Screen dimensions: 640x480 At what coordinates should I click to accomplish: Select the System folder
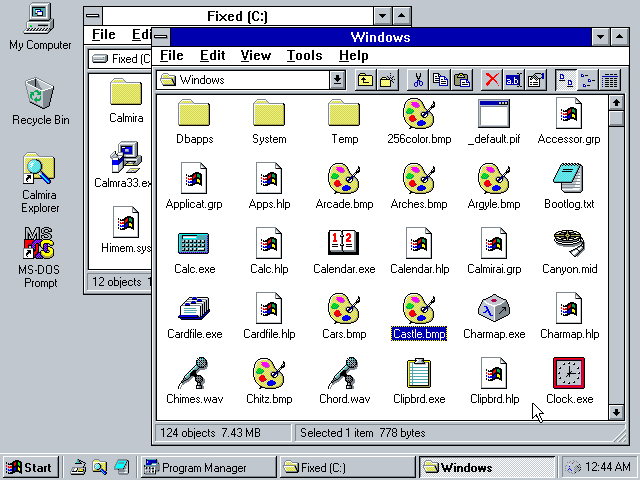[269, 122]
